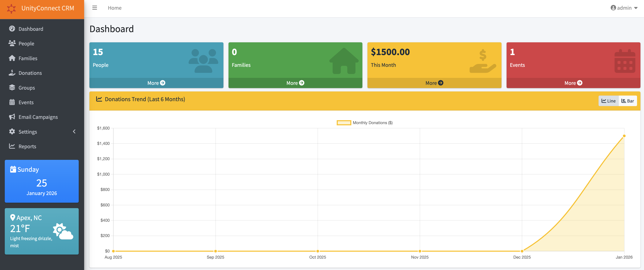The height and width of the screenshot is (270, 644).
Task: Keep Line view selected for the chart
Action: pos(609,101)
